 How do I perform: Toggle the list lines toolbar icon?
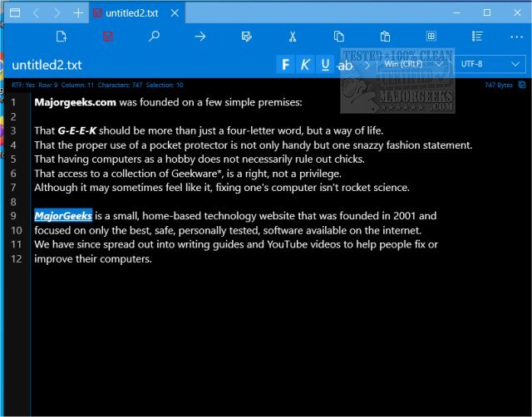pyautogui.click(x=477, y=36)
